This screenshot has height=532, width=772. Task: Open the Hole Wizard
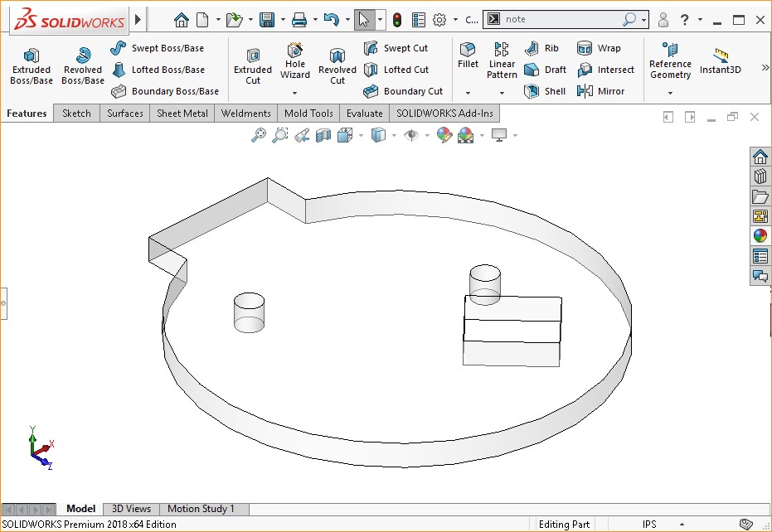(295, 61)
